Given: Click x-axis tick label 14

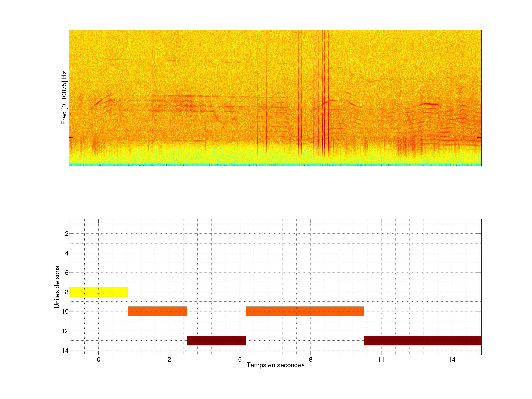Looking at the screenshot, I should tap(452, 359).
